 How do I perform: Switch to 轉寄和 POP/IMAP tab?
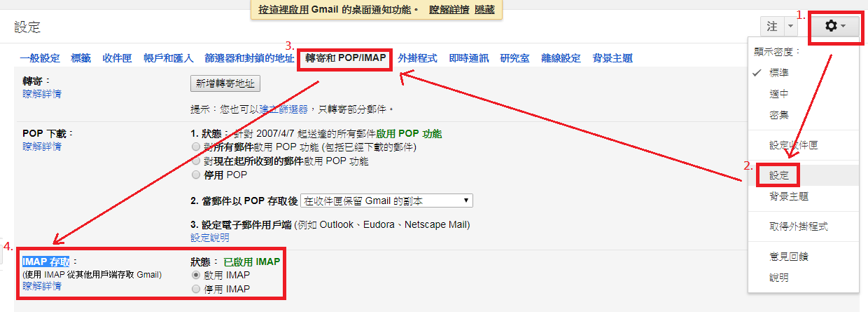(346, 58)
